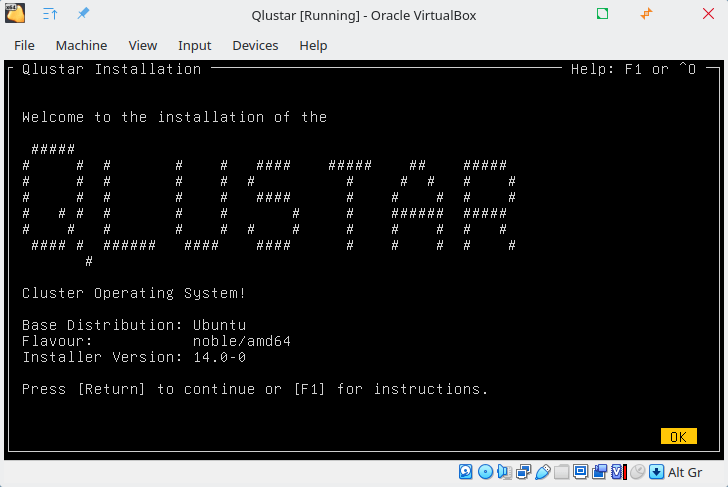Toggle the pin window on all desktops

tap(83, 14)
